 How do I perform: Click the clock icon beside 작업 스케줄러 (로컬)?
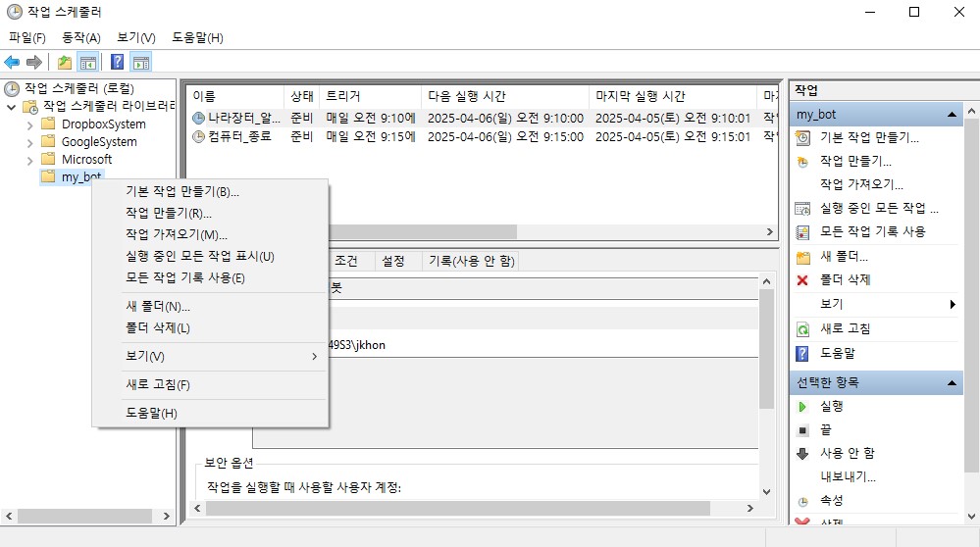click(x=12, y=88)
